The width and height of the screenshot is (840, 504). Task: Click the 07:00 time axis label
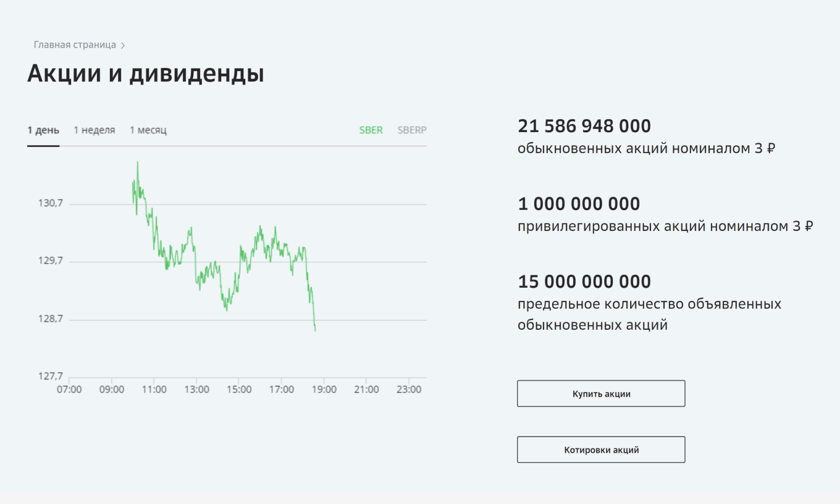click(x=69, y=390)
